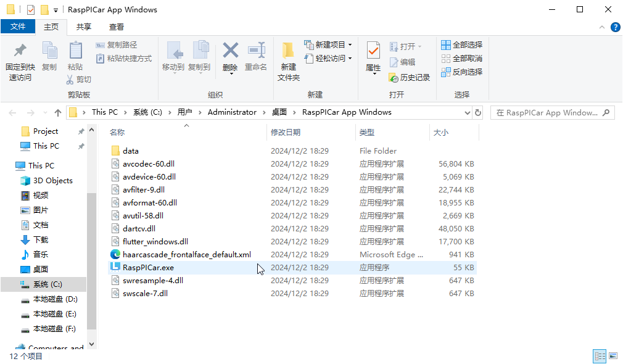Click the Copy to (复制到) icon
The height and width of the screenshot is (364, 623).
(x=200, y=51)
